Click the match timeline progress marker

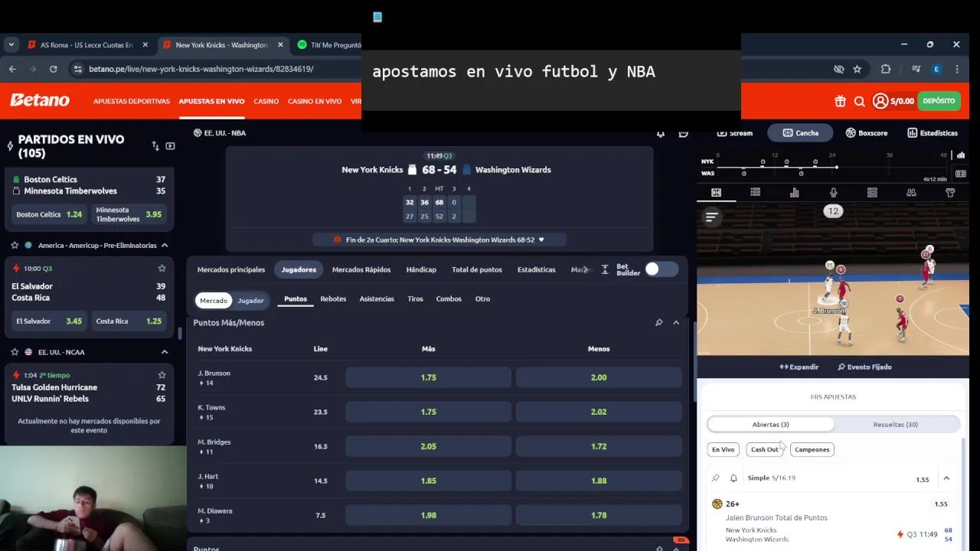click(836, 167)
